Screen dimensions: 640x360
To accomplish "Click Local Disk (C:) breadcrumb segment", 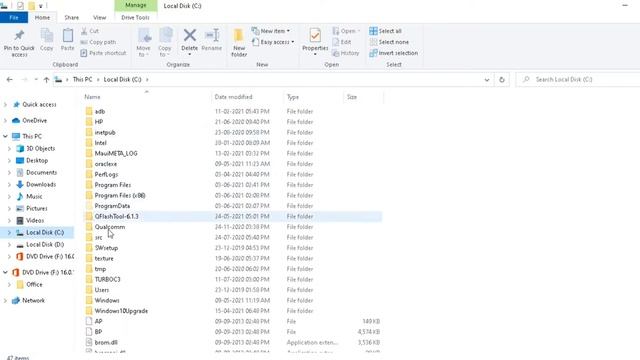I will tap(122, 80).
